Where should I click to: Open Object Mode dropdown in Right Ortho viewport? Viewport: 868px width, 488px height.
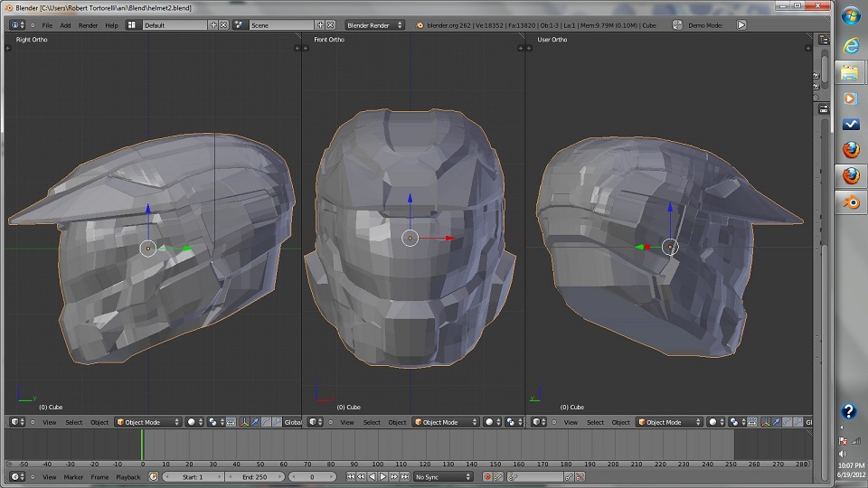(147, 422)
